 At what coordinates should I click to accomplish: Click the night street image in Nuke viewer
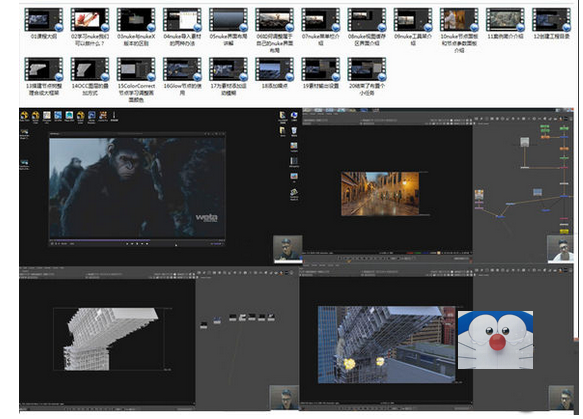click(380, 194)
